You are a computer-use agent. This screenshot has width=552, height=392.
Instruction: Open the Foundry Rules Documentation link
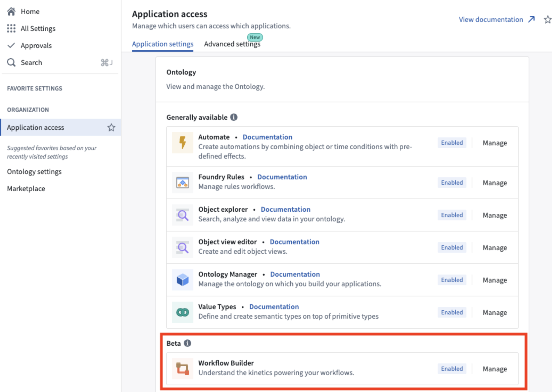tap(282, 177)
